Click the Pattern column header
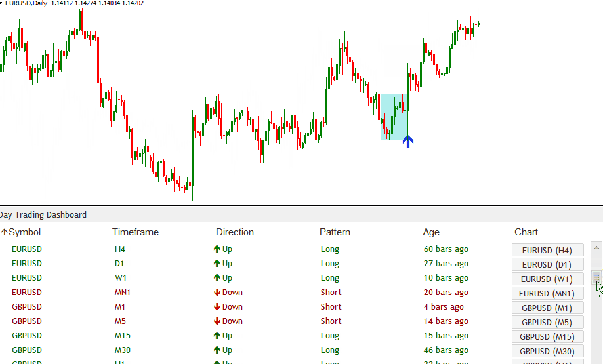Viewport: 603px width, 364px height. pyautogui.click(x=335, y=232)
